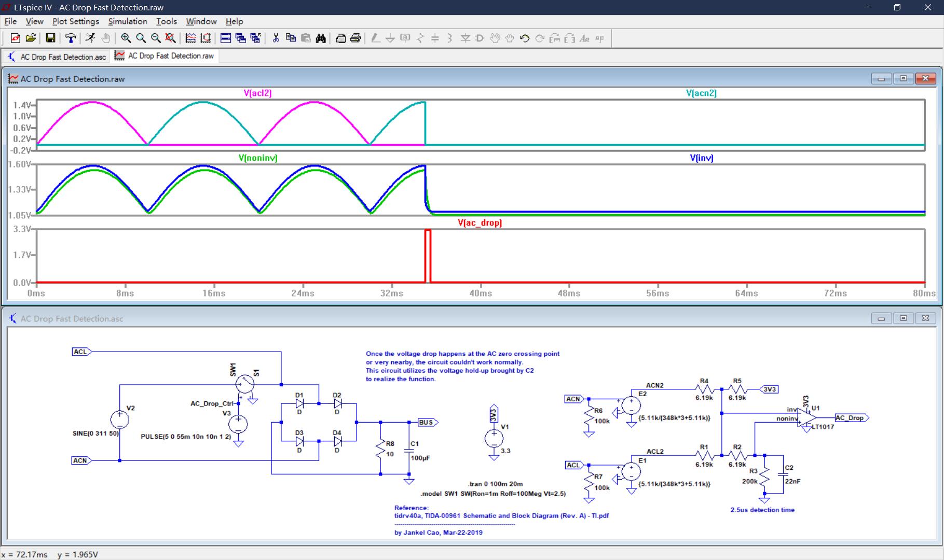Open the Plot Settings menu

(75, 21)
